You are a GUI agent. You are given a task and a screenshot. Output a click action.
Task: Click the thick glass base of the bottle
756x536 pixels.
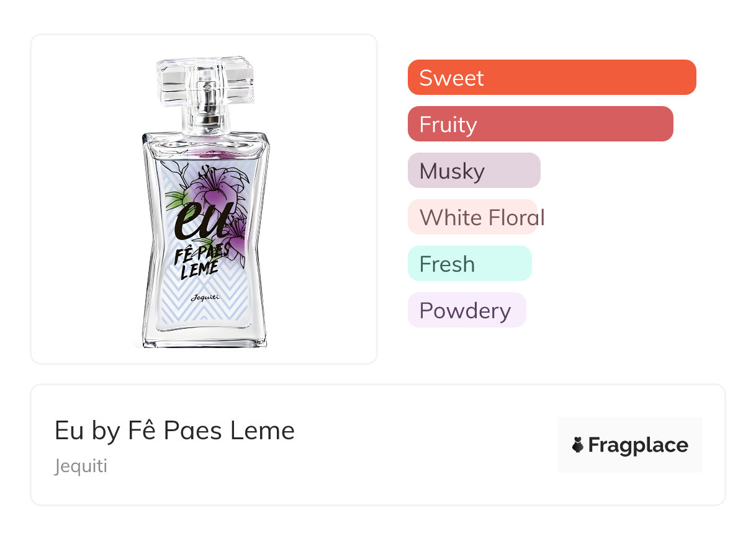pos(205,338)
